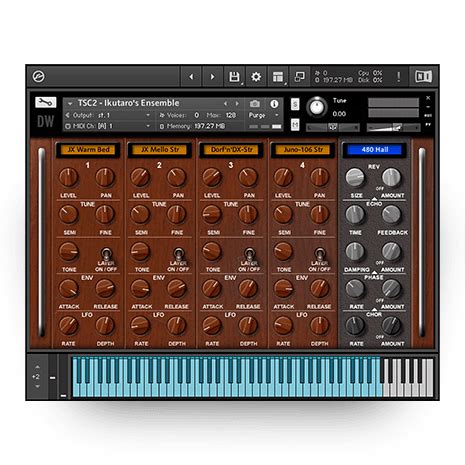
Task: Click the CHOR AMOUNT knob
Action: pos(391,325)
